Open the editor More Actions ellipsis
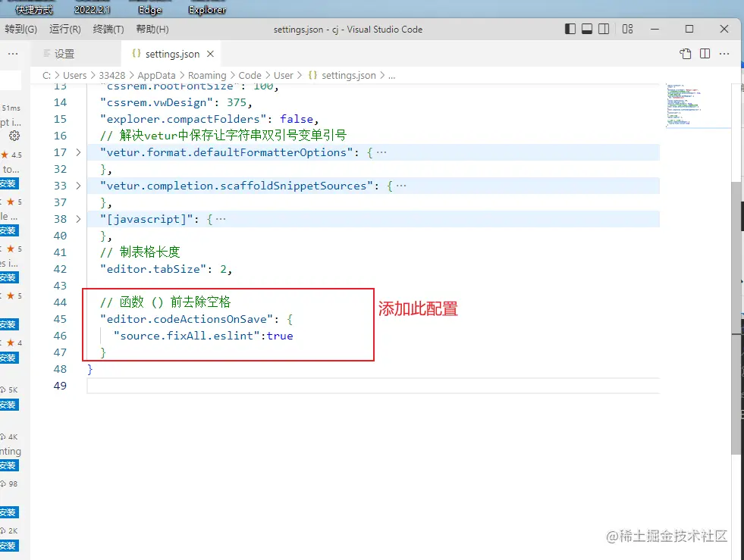The height and width of the screenshot is (560, 744). (724, 54)
